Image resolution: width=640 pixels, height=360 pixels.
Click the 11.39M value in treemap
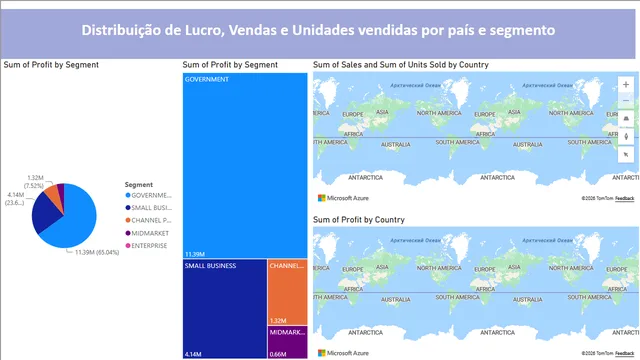coord(195,254)
